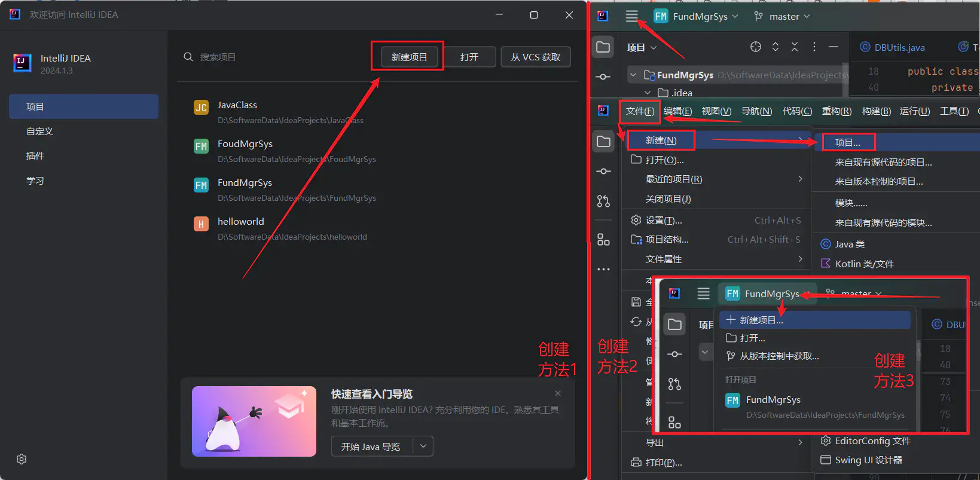Open three-dot More tool windows sidebar icon
This screenshot has height=480, width=980.
tap(603, 270)
